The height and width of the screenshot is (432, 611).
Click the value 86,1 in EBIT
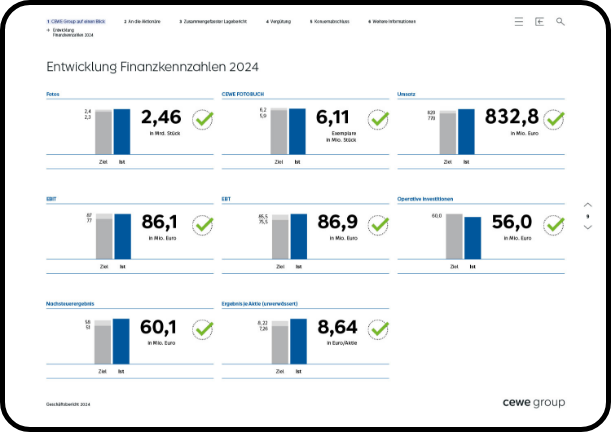[159, 222]
